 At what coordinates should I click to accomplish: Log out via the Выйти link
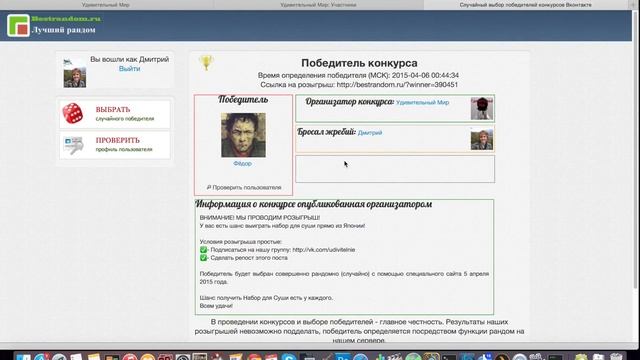click(129, 69)
